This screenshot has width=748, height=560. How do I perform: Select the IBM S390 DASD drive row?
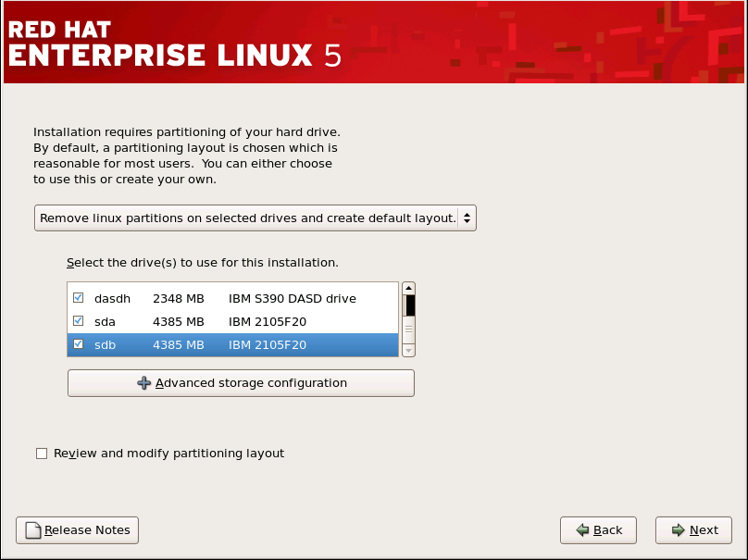pos(292,298)
